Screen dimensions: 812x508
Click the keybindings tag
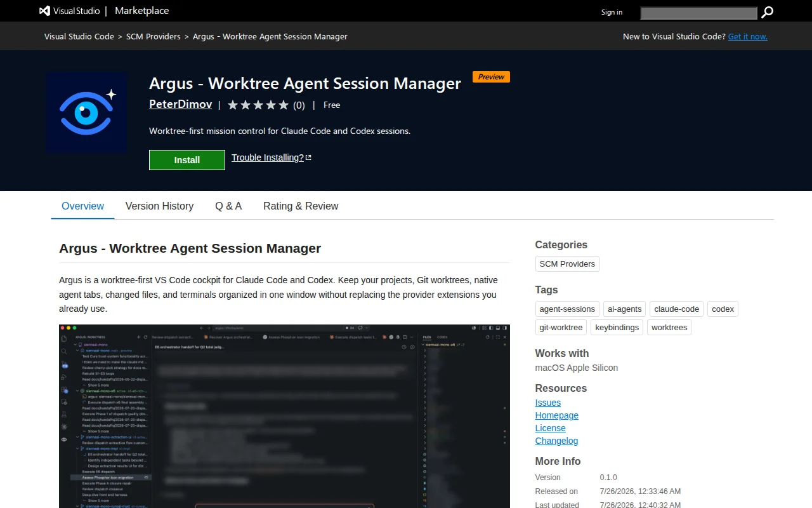click(617, 327)
